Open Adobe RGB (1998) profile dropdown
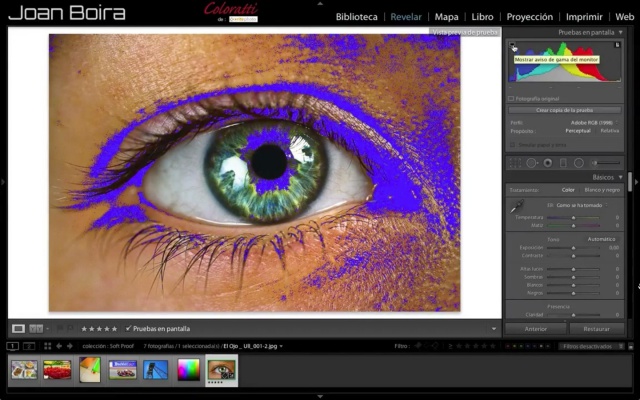This screenshot has height=400, width=640. tap(594, 122)
